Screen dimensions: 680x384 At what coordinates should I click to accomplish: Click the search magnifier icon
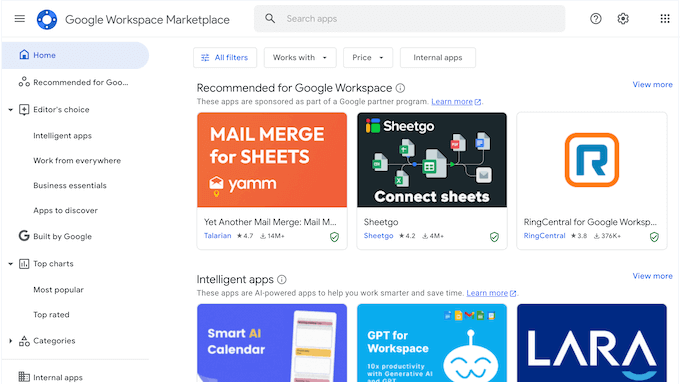click(x=270, y=18)
